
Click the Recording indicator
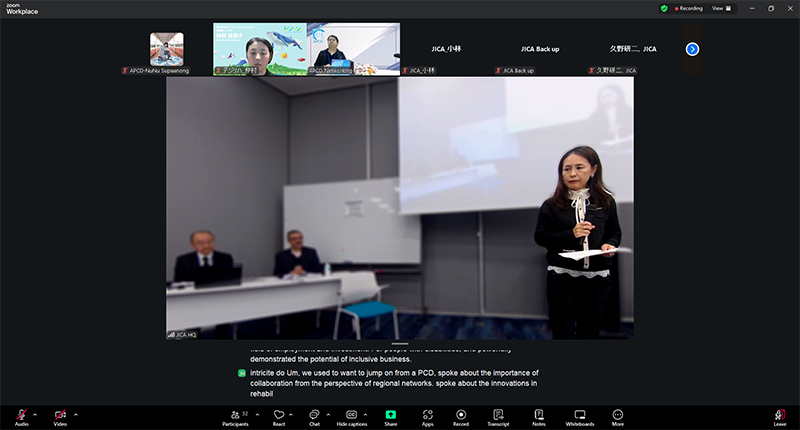(689, 8)
